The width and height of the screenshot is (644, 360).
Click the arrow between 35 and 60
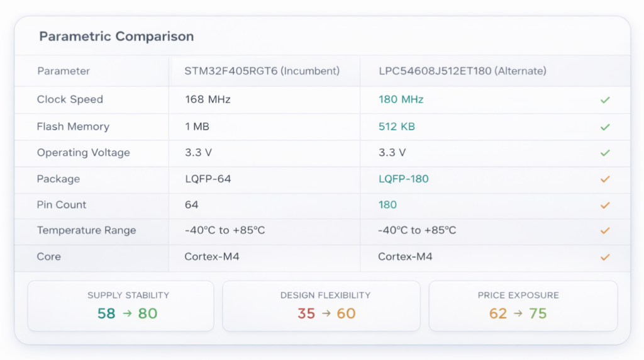click(x=326, y=313)
